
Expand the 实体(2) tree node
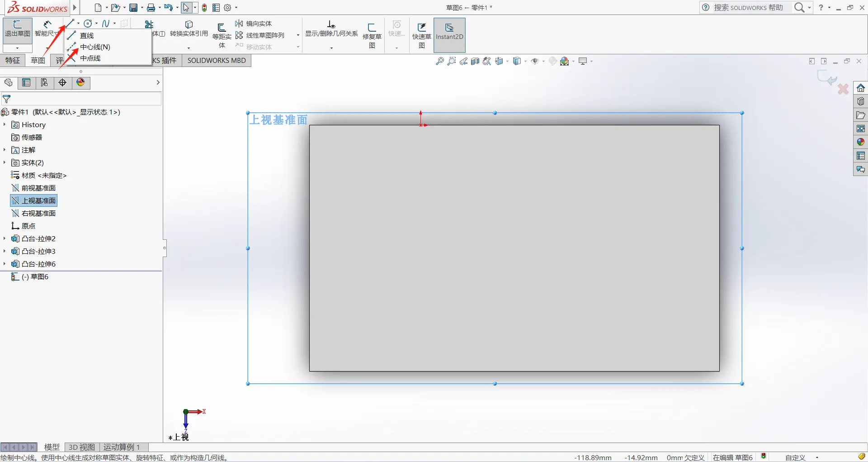5,162
